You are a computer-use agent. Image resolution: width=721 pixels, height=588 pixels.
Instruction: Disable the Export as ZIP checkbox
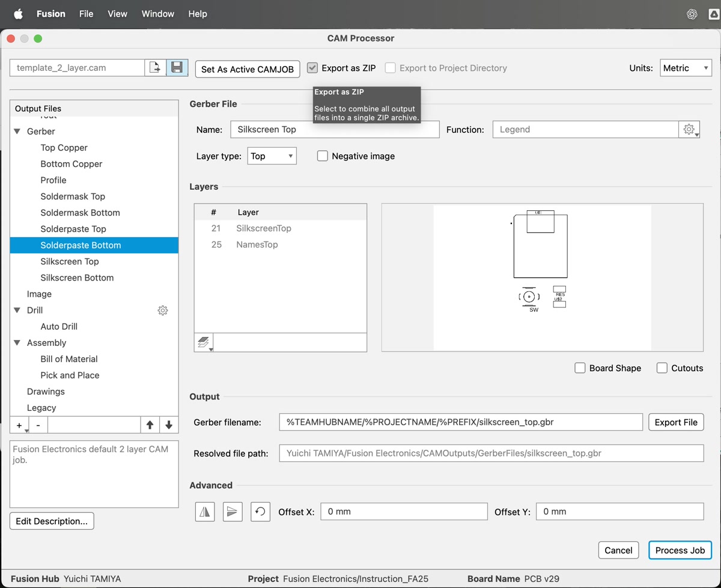click(x=312, y=68)
